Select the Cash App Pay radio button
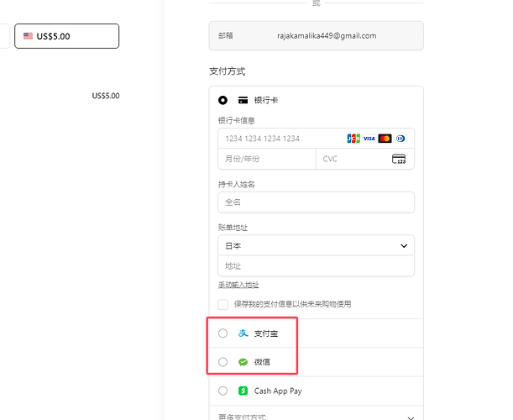 [222, 391]
